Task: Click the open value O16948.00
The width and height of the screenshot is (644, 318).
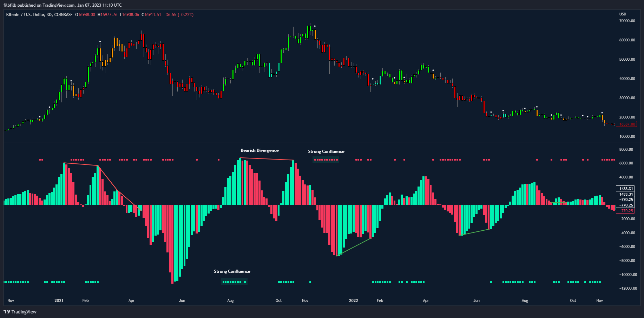Action: click(85, 15)
